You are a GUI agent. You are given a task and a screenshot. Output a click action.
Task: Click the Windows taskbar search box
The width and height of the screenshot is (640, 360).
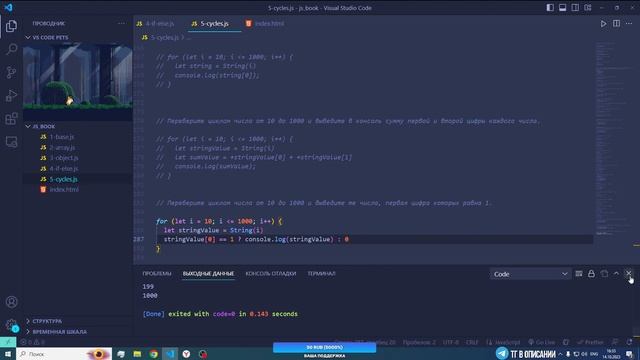coord(64,354)
